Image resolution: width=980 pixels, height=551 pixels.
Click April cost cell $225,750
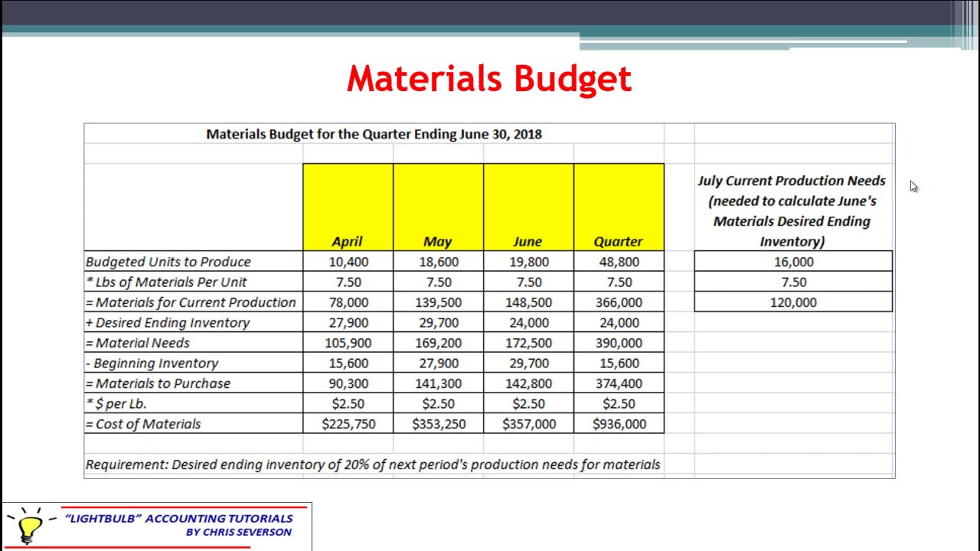[x=348, y=424]
